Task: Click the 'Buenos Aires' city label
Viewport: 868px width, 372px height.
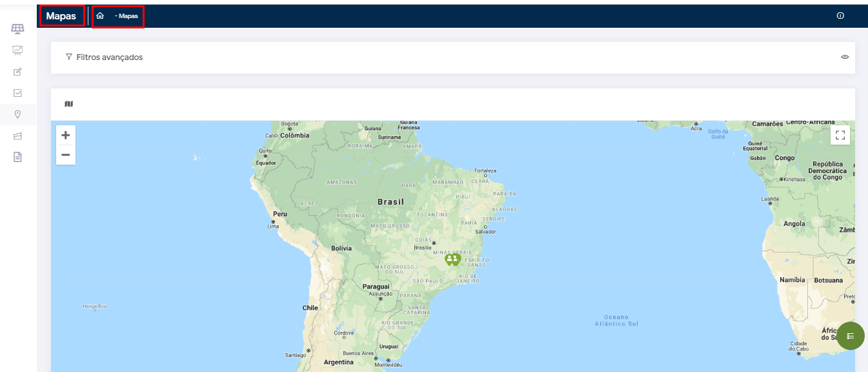Action: (358, 353)
